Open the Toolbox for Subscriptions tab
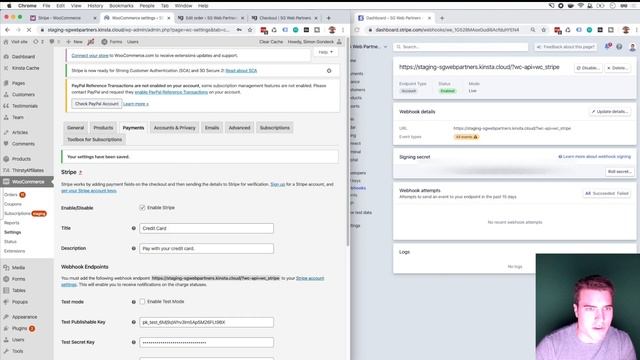This screenshot has width=640, height=360. pos(95,140)
